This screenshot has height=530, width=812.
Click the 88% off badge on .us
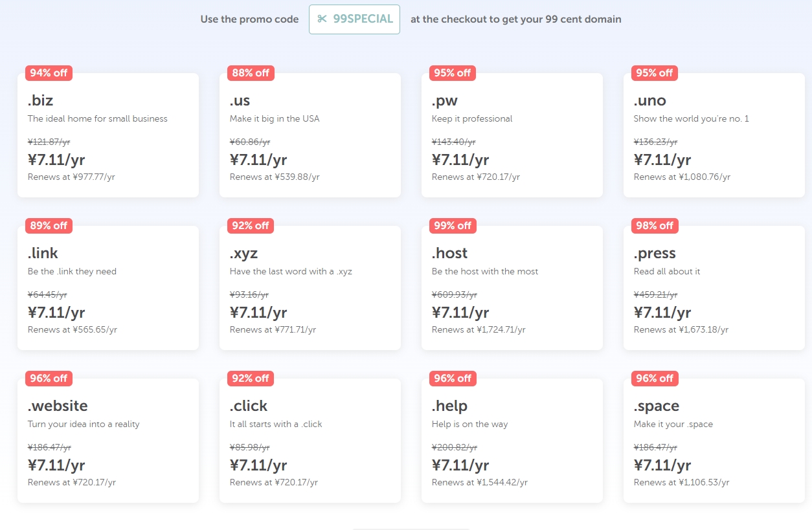tap(251, 73)
